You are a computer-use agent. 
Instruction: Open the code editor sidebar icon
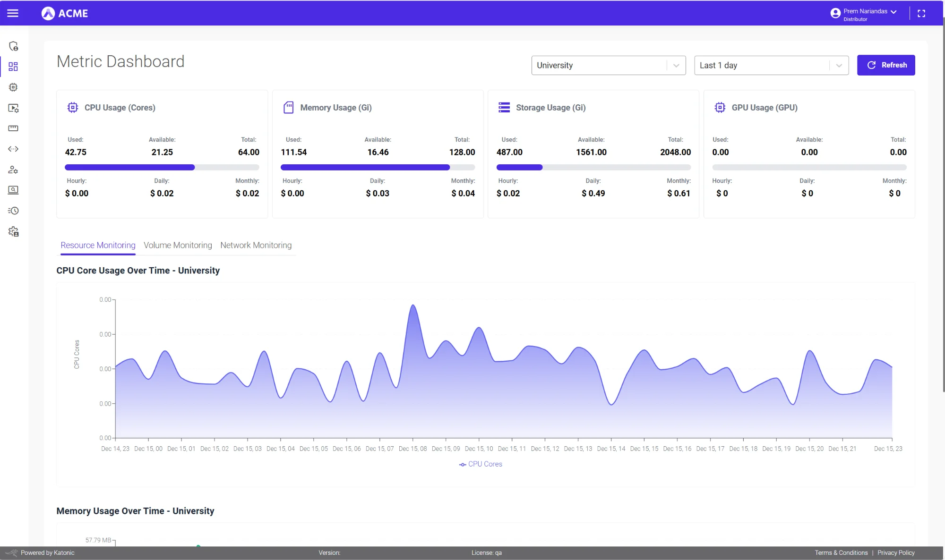(14, 149)
